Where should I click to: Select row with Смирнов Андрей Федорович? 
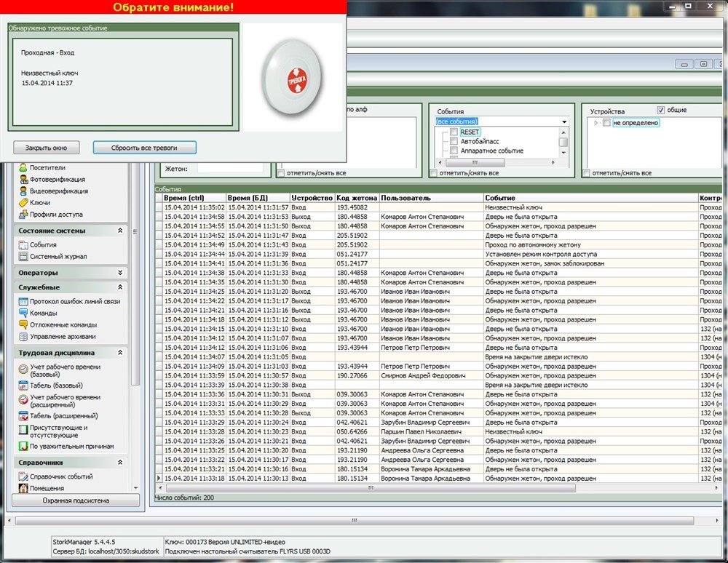(438, 375)
